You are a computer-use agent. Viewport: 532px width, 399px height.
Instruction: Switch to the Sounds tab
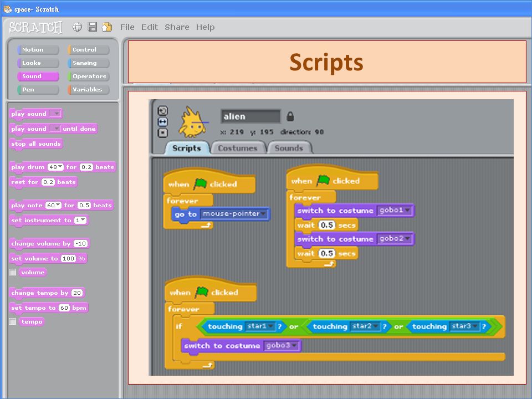tap(289, 148)
